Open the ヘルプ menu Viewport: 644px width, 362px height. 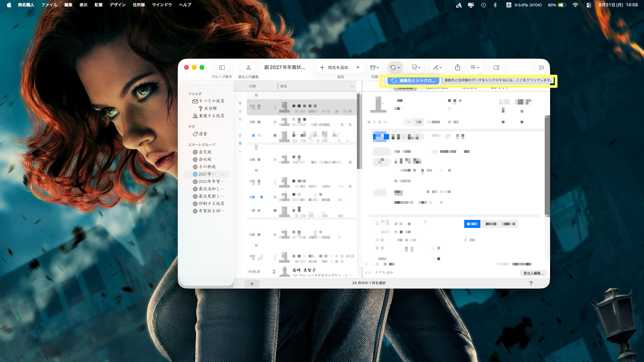click(x=185, y=5)
